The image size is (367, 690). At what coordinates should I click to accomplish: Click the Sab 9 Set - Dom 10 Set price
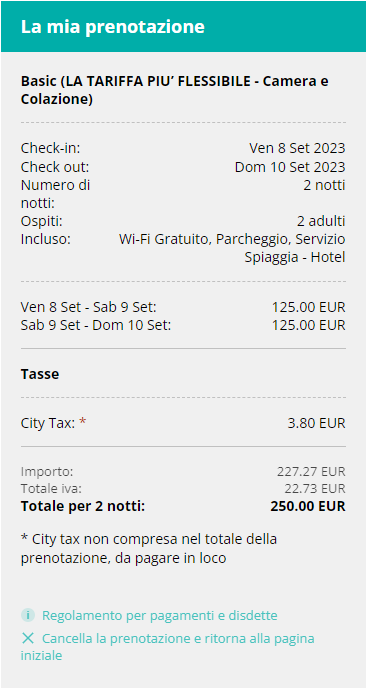(308, 325)
